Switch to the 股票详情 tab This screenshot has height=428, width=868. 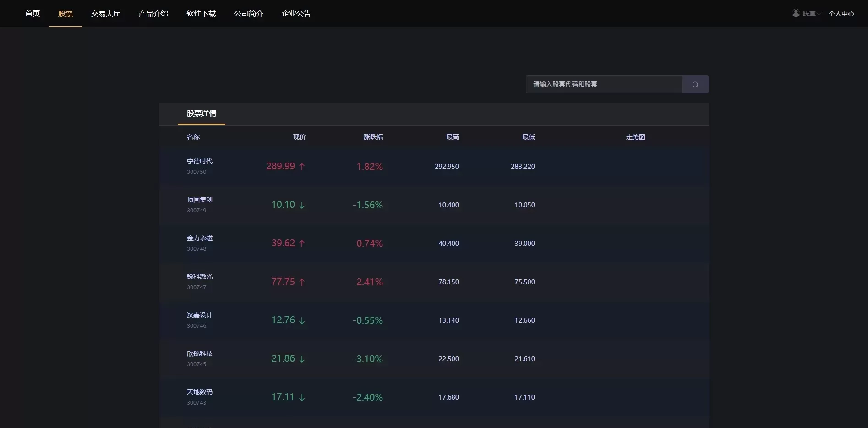tap(201, 114)
